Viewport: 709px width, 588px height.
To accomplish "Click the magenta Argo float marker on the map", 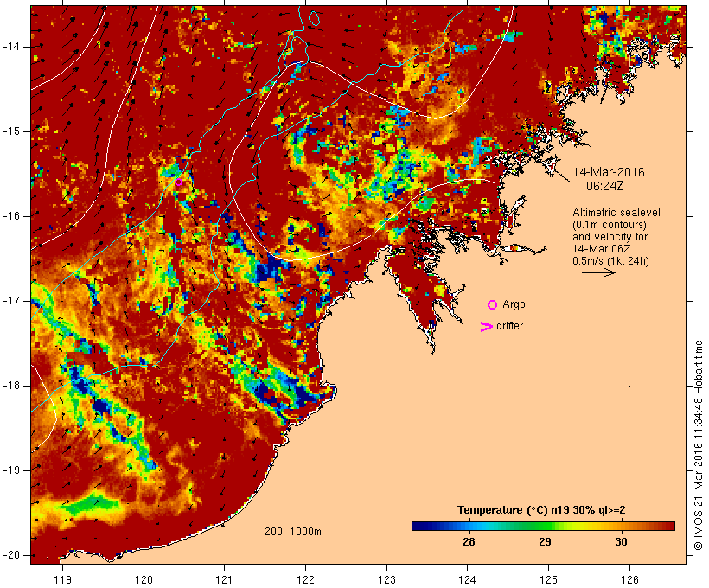I will coord(179,182).
